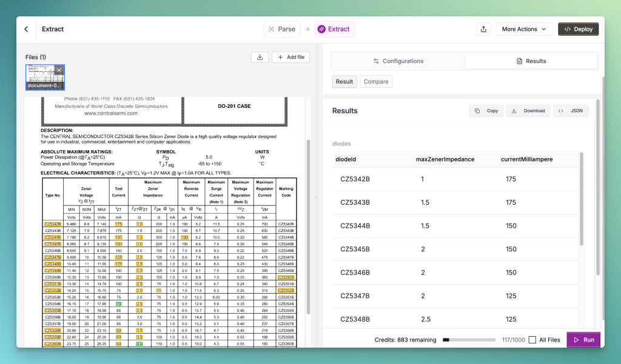This screenshot has height=364, width=621.
Task: Click the back arrow icon
Action: point(26,29)
